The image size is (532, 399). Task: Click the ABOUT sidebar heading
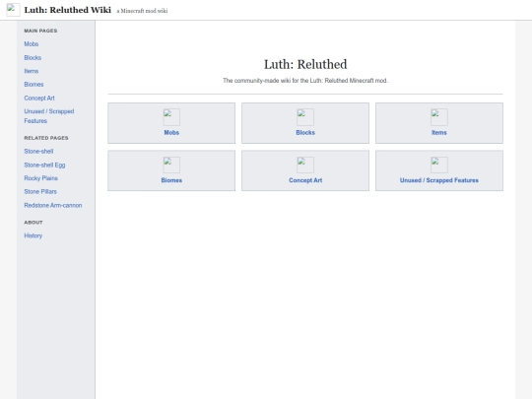point(33,223)
